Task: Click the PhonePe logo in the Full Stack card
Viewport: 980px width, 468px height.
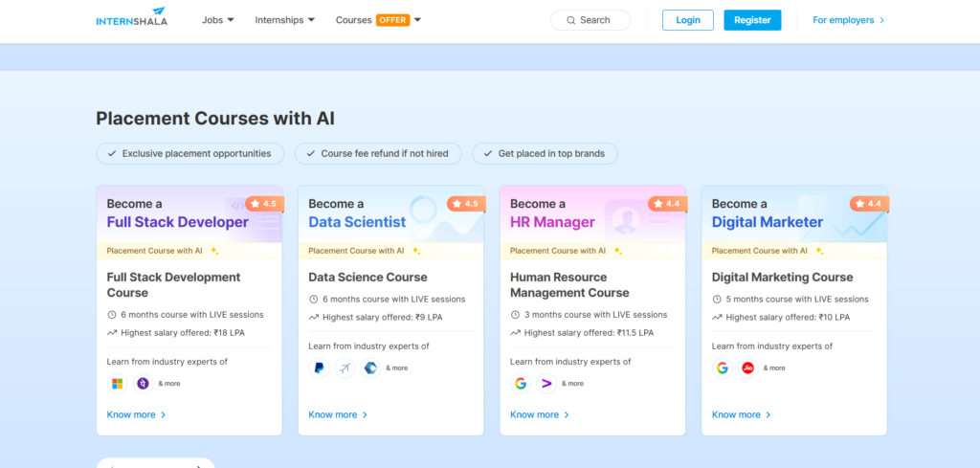Action: pos(144,384)
